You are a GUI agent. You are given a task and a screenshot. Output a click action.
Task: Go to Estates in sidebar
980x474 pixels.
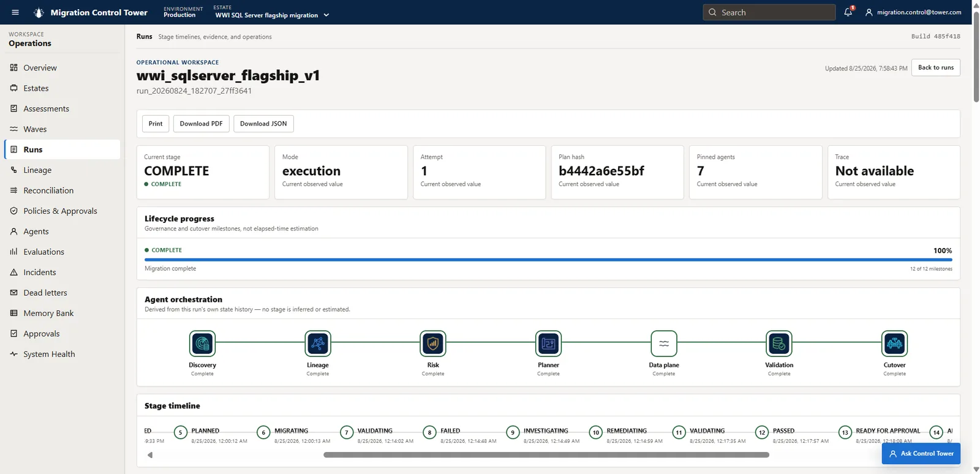coord(61,88)
